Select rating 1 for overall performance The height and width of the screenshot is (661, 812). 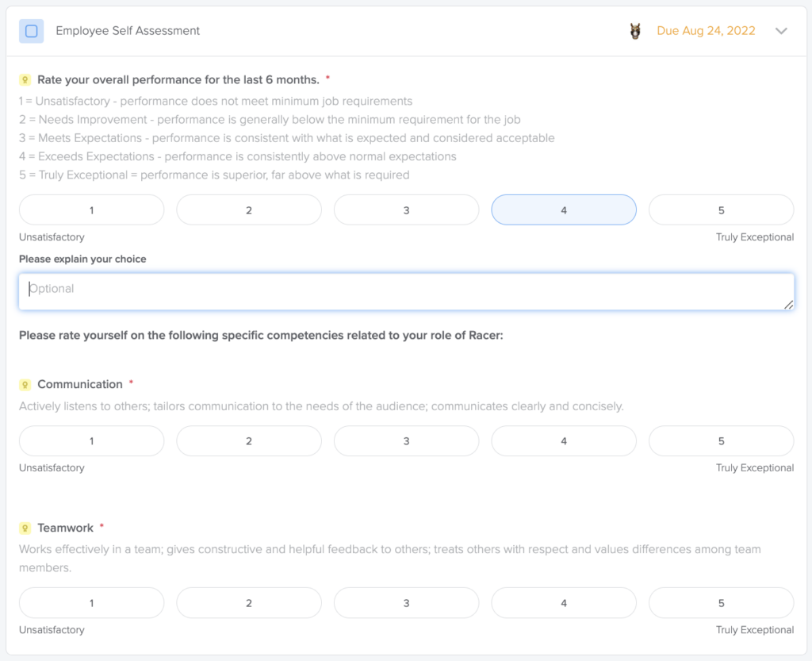(x=91, y=209)
